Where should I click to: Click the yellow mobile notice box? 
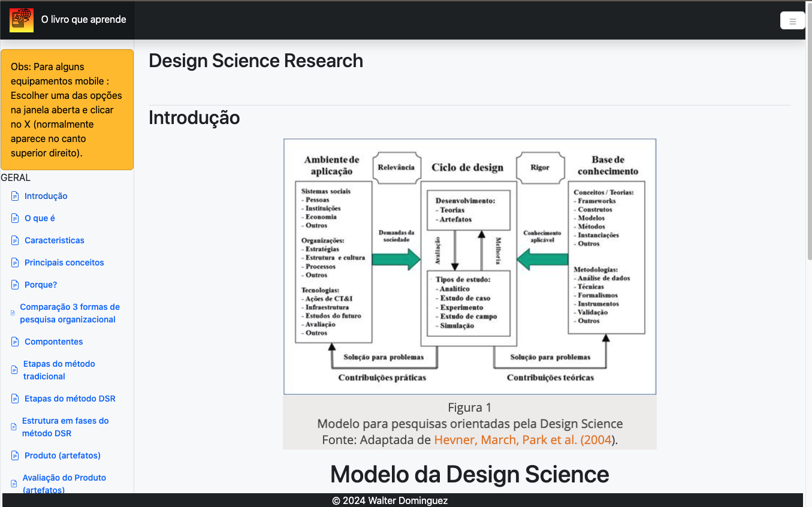(x=67, y=110)
